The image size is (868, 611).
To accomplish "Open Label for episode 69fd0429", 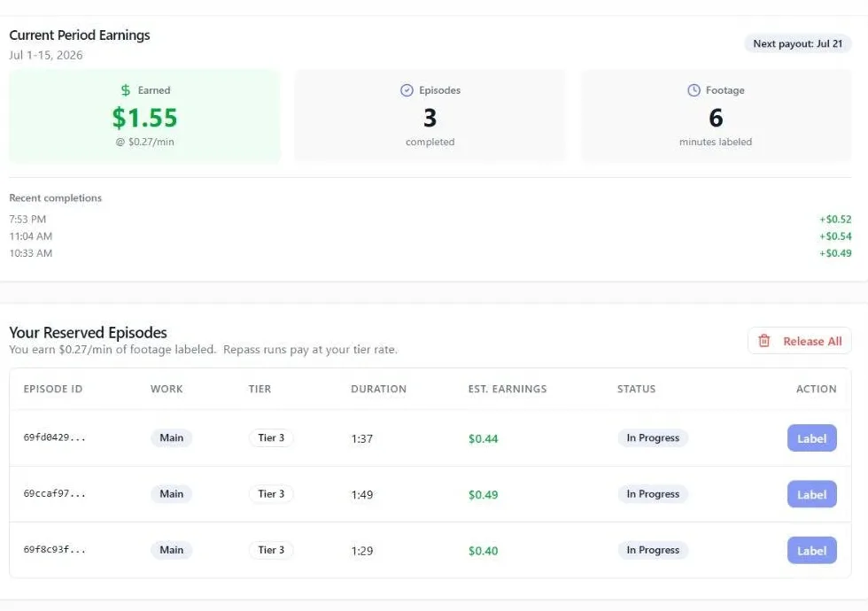I will pos(811,438).
